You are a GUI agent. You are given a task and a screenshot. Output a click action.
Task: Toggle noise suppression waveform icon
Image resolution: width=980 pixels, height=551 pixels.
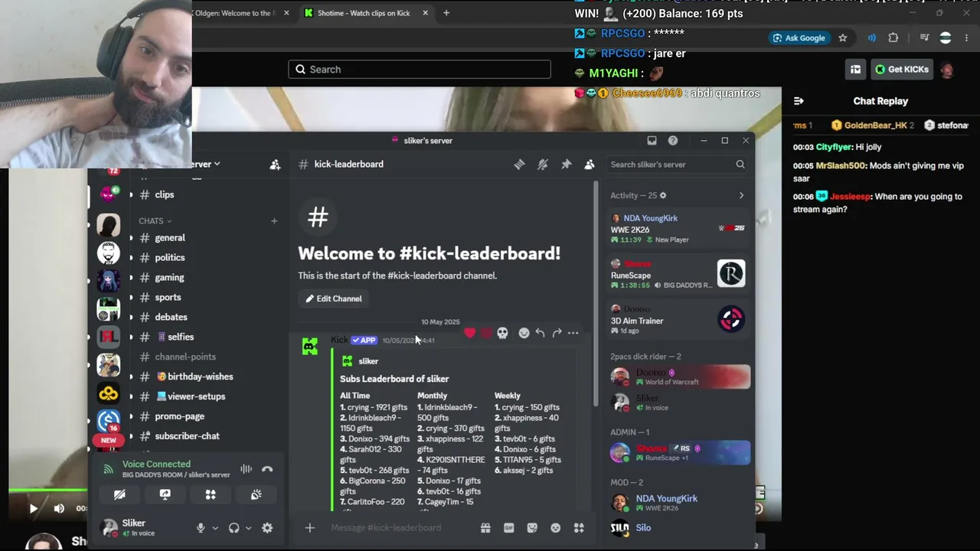[x=246, y=469]
